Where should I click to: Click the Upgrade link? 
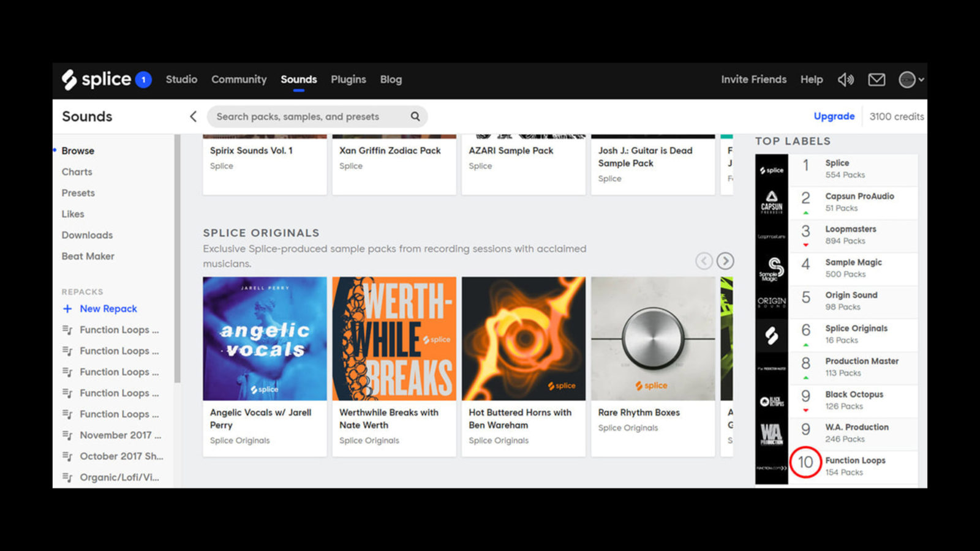(x=834, y=116)
